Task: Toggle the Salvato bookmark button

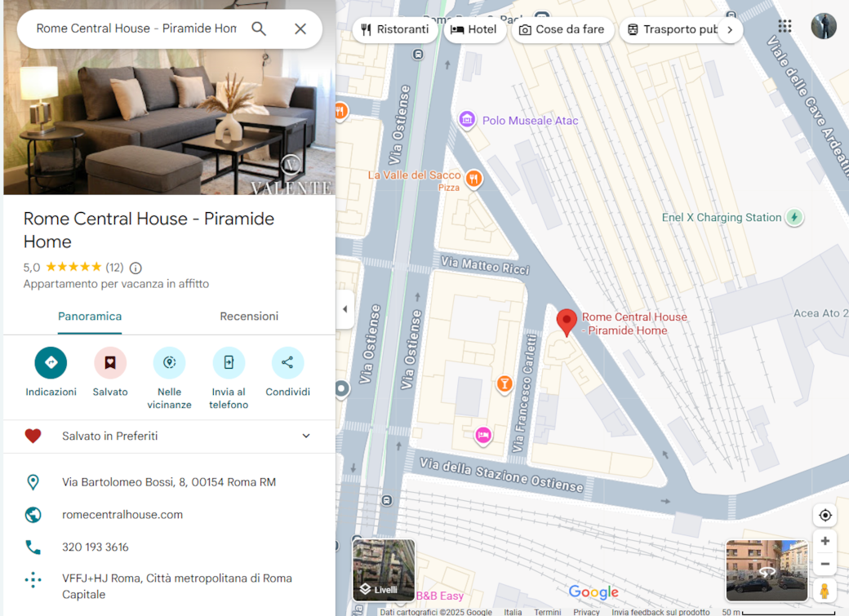Action: [x=110, y=363]
